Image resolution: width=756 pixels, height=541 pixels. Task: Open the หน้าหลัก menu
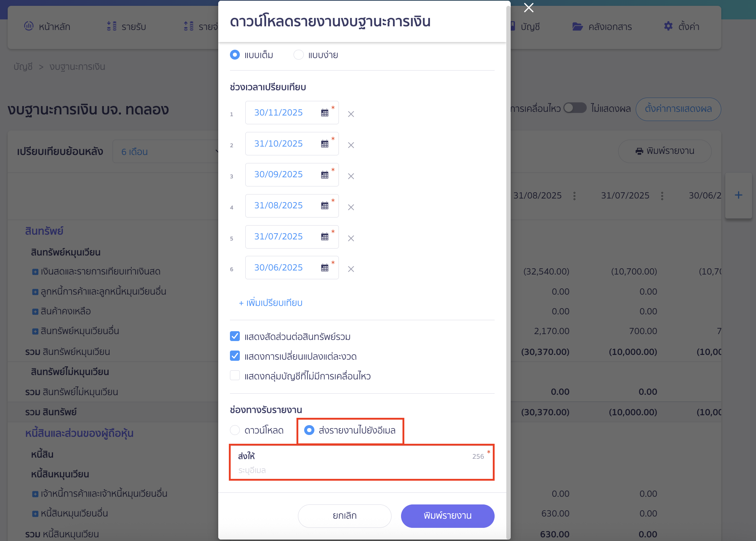pyautogui.click(x=48, y=27)
